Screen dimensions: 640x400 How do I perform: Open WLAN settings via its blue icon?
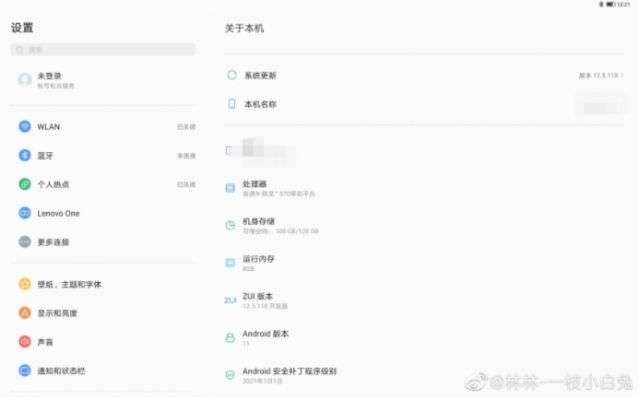point(25,127)
